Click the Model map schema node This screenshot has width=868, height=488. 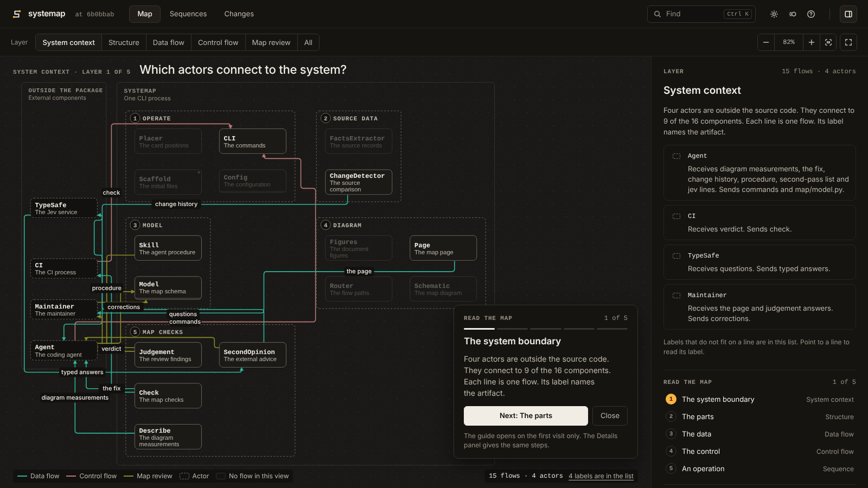pos(168,288)
